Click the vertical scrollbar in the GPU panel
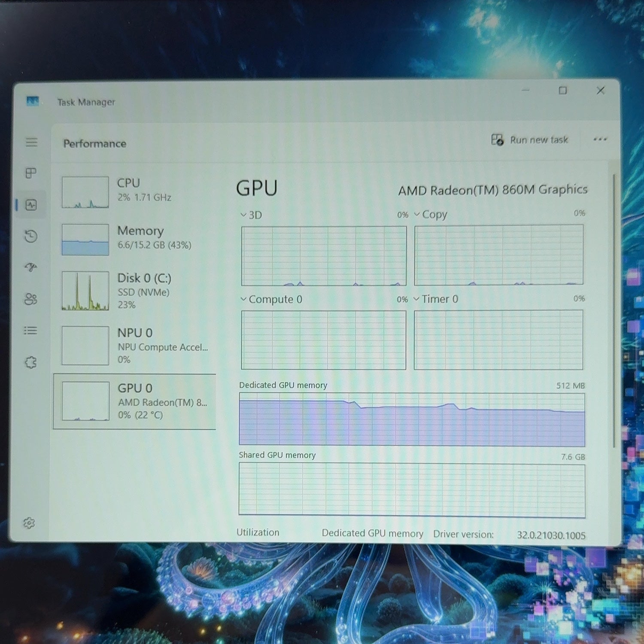This screenshot has height=644, width=644. [614, 311]
